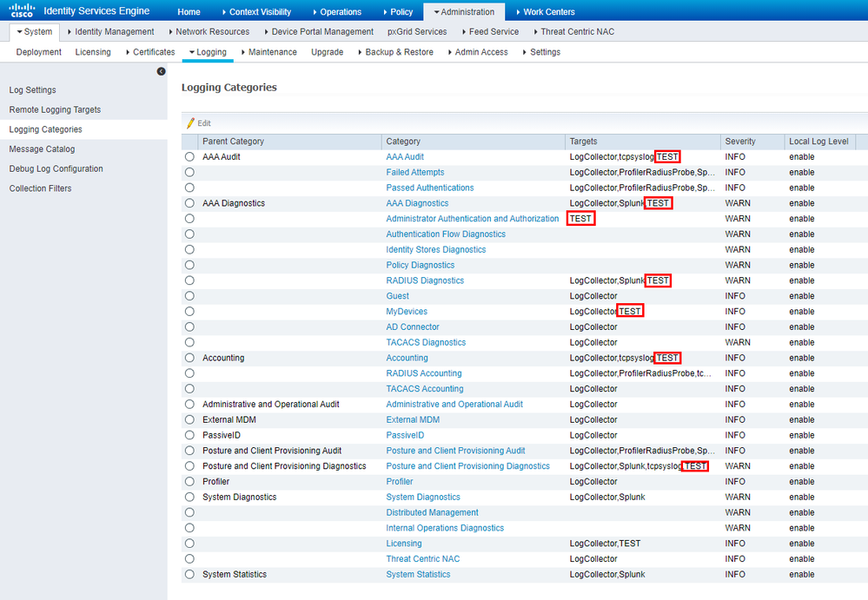
Task: Select the System Statistics radio button
Action: tap(190, 575)
